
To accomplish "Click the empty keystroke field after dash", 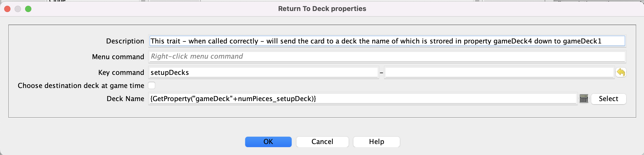I will (499, 72).
